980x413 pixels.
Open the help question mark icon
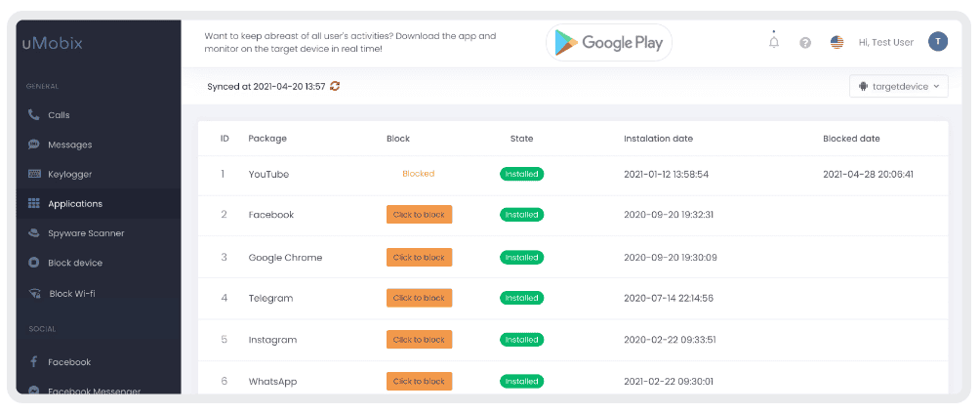coord(805,43)
